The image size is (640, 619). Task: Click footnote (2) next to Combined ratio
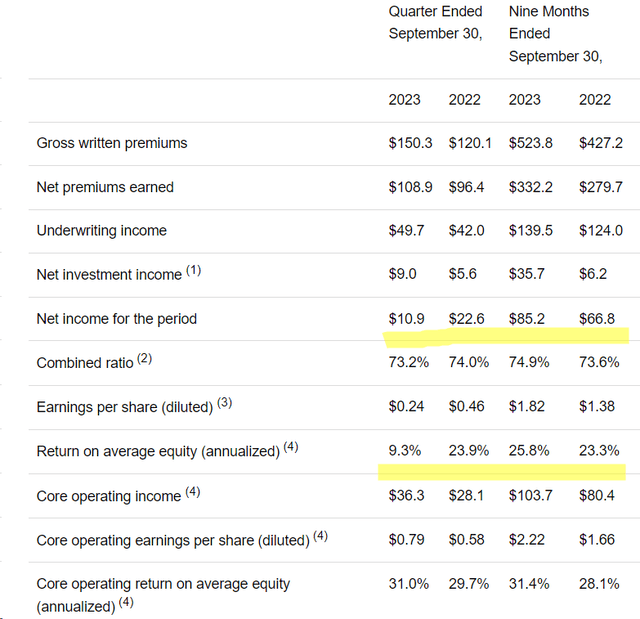coord(144,359)
